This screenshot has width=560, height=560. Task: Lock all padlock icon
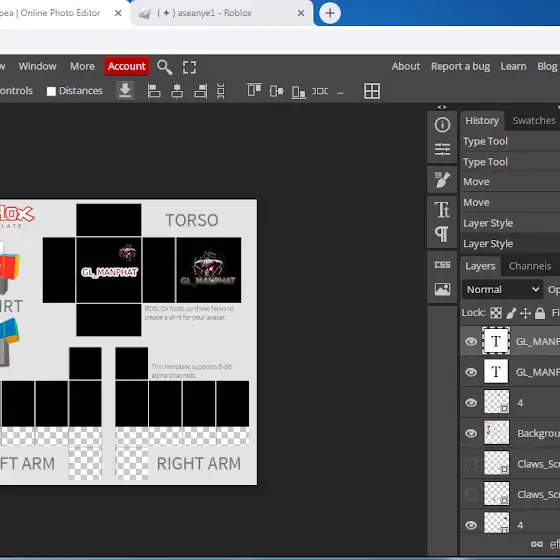click(540, 313)
